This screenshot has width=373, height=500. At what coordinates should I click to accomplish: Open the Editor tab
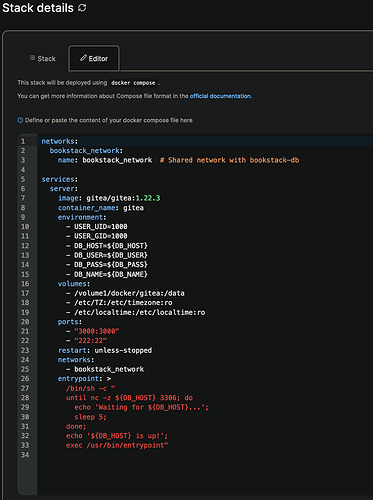point(94,59)
